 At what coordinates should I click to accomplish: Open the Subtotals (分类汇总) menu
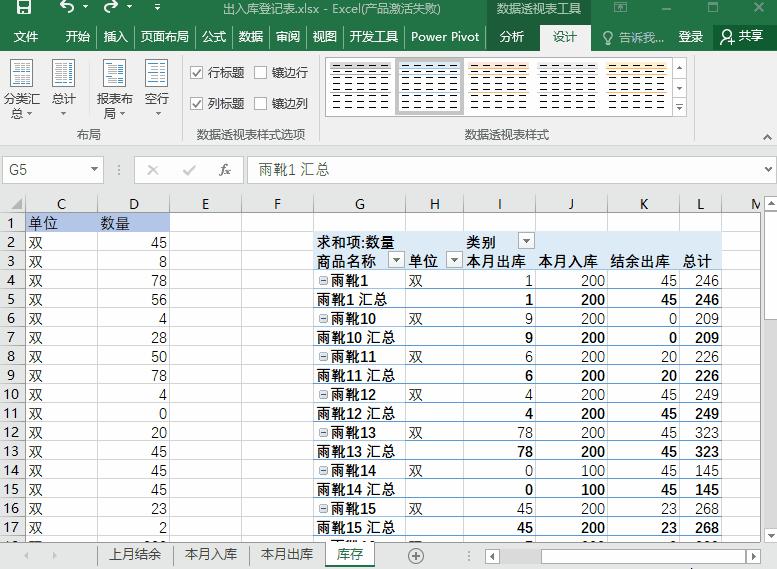(x=21, y=89)
